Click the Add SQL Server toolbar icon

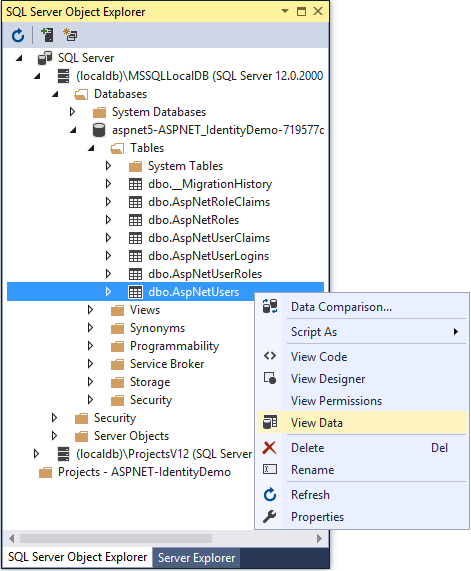click(x=47, y=35)
